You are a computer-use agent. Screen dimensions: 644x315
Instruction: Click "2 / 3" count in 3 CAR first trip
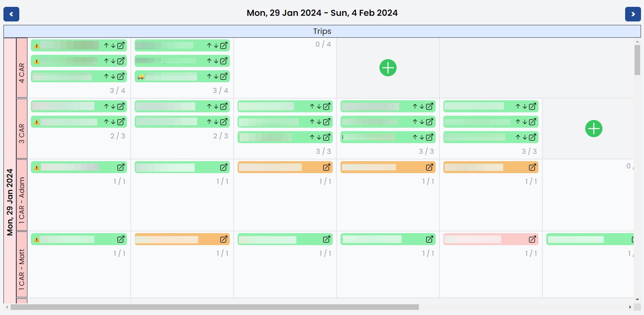click(118, 136)
